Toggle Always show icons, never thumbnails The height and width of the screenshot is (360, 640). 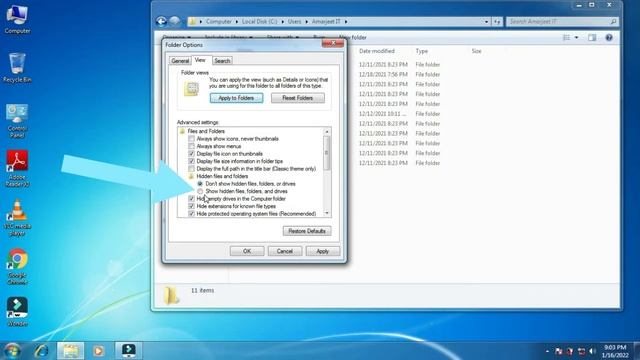[x=191, y=139]
